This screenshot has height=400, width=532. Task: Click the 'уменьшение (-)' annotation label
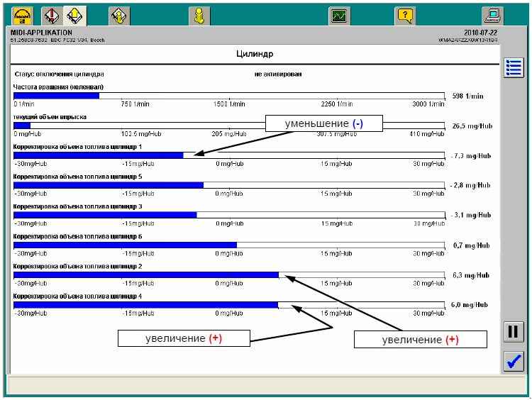click(323, 123)
